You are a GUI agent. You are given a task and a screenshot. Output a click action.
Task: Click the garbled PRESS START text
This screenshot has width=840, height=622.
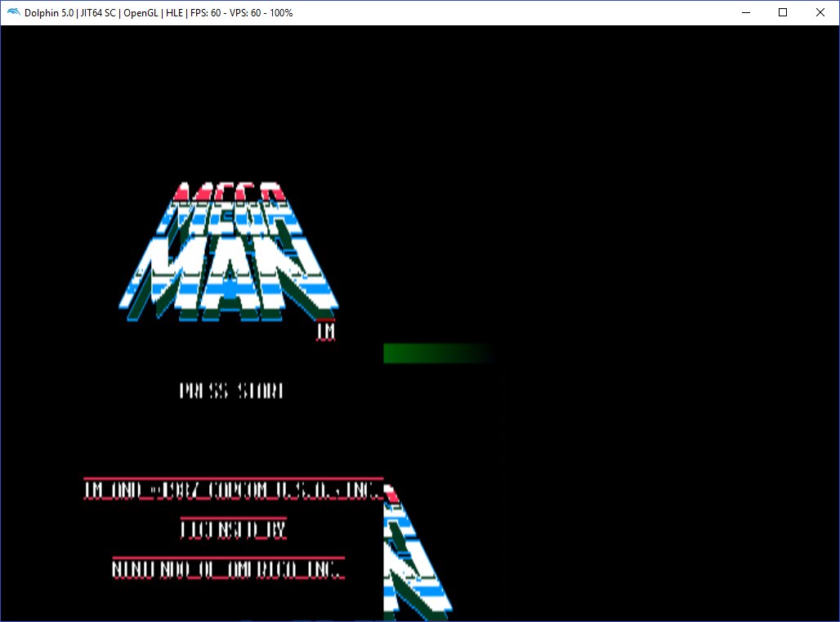[x=231, y=391]
